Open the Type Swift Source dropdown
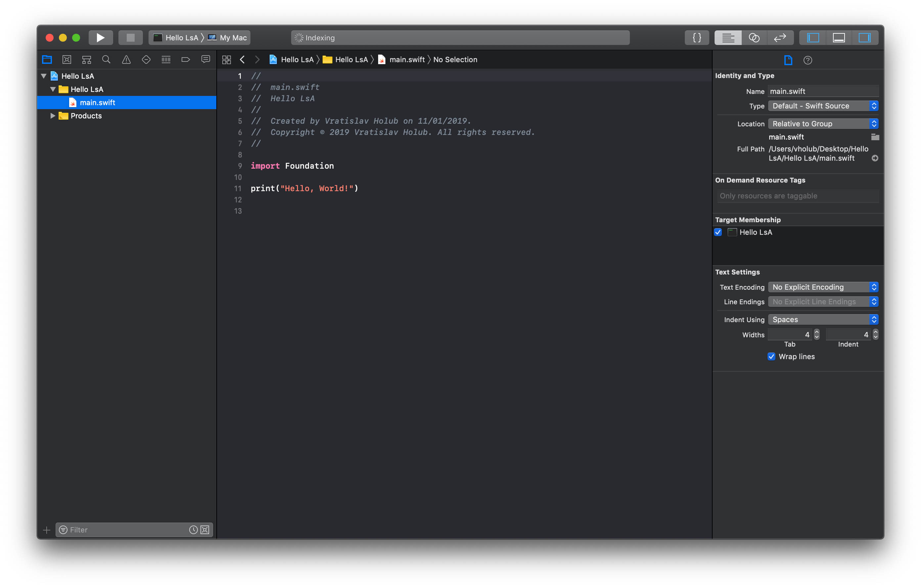 (823, 106)
